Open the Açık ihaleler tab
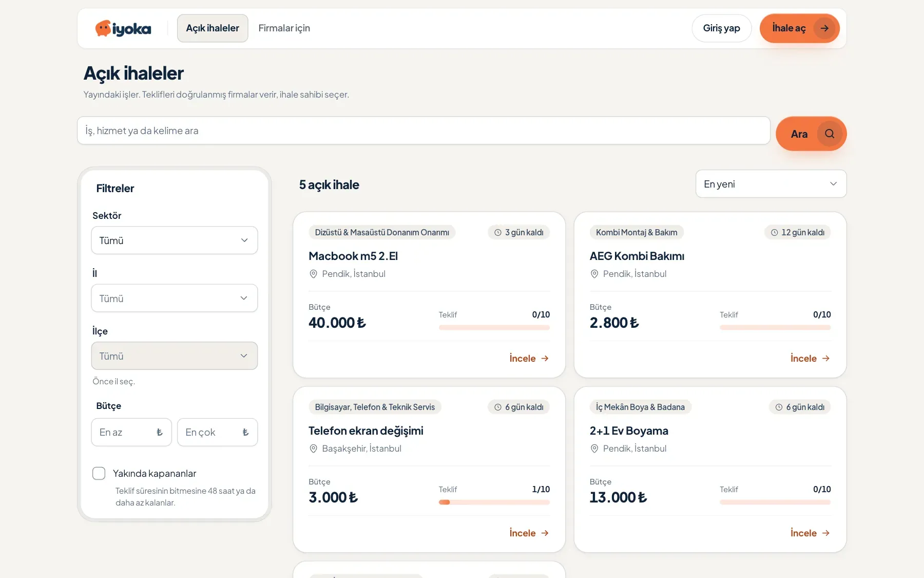Viewport: 924px width, 578px height. click(x=213, y=28)
